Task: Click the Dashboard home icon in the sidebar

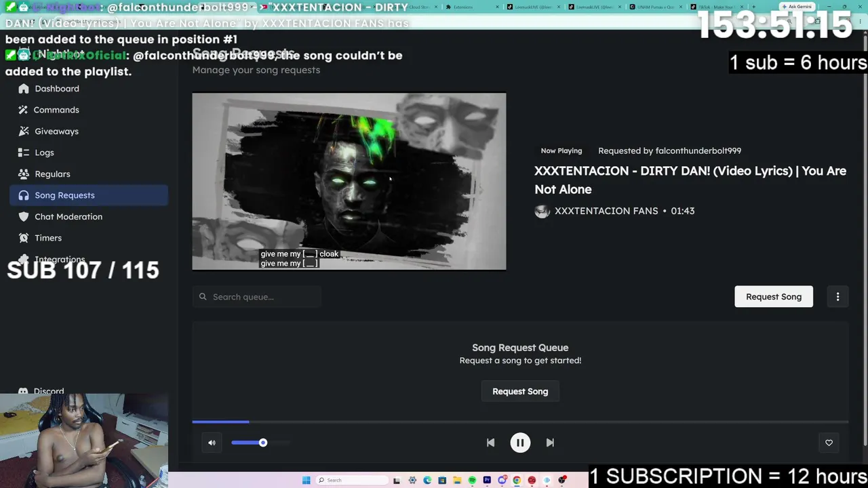Action: (24, 89)
